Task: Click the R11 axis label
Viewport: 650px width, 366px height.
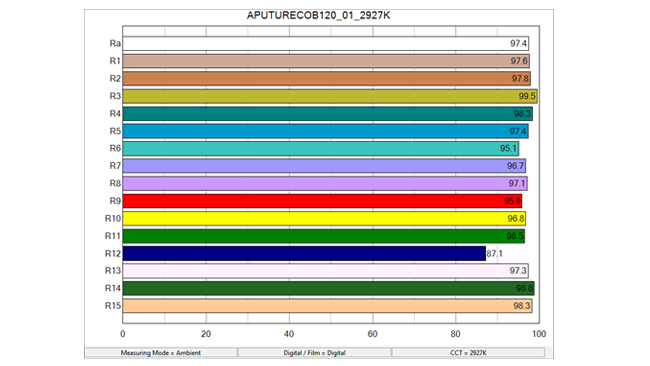Action: 113,236
